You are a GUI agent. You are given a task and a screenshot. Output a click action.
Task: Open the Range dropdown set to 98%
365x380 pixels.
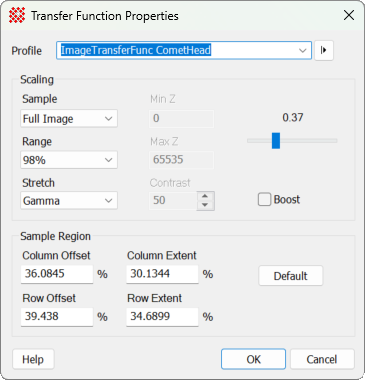[69, 160]
